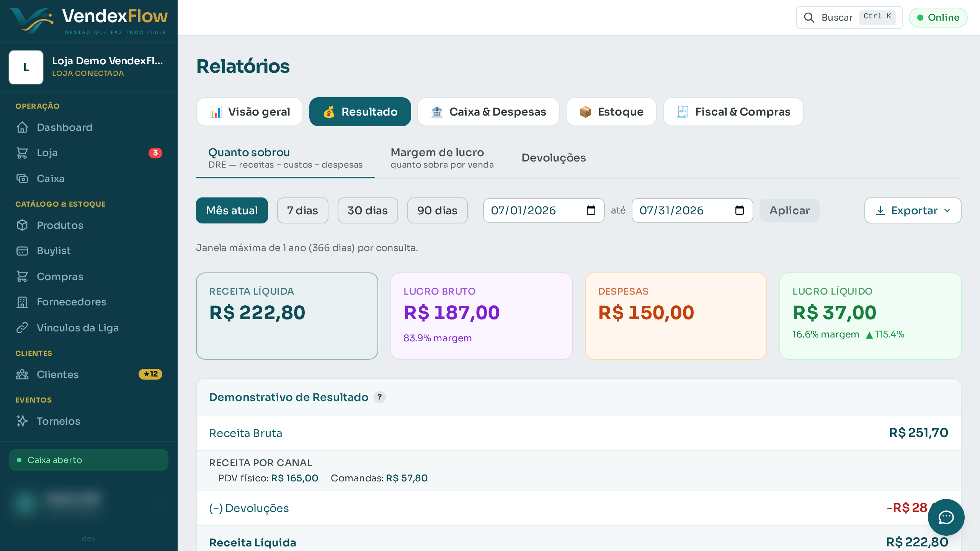Click start date field 07/01/2026
The image size is (980, 551).
[x=544, y=210]
